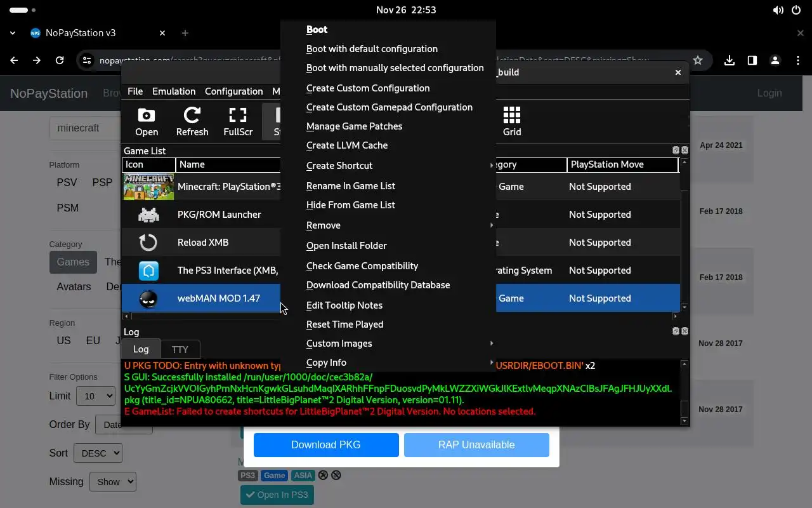This screenshot has width=812, height=508.
Task: Open the Configuration menu
Action: tap(233, 91)
